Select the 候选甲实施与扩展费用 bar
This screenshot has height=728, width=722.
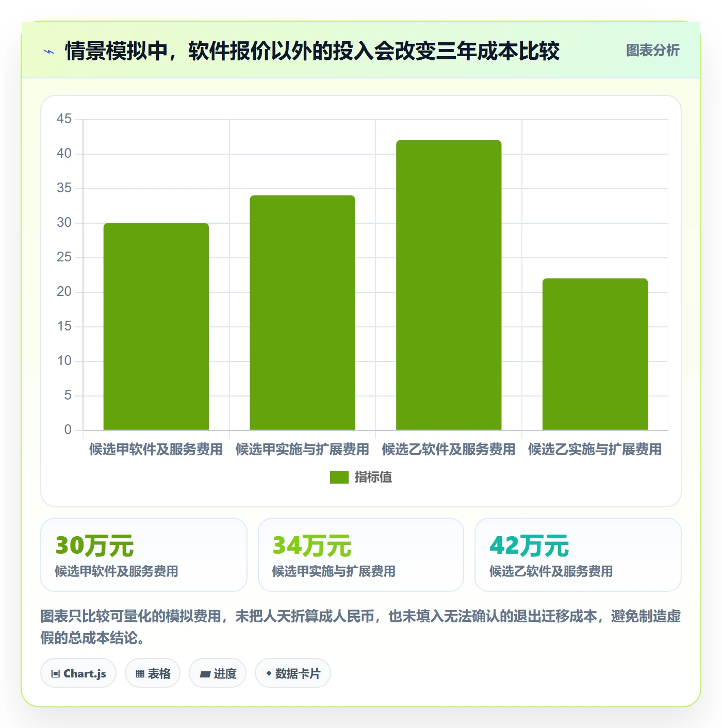(302, 312)
